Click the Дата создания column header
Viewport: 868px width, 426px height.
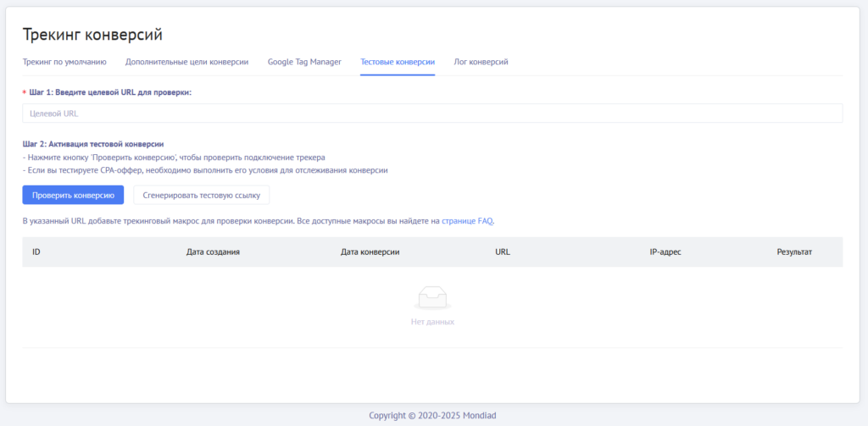(213, 252)
